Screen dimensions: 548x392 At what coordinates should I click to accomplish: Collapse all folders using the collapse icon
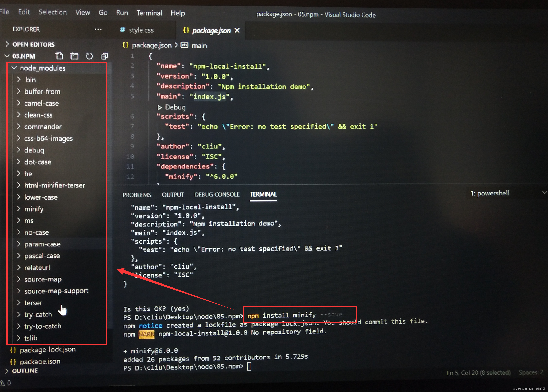104,56
